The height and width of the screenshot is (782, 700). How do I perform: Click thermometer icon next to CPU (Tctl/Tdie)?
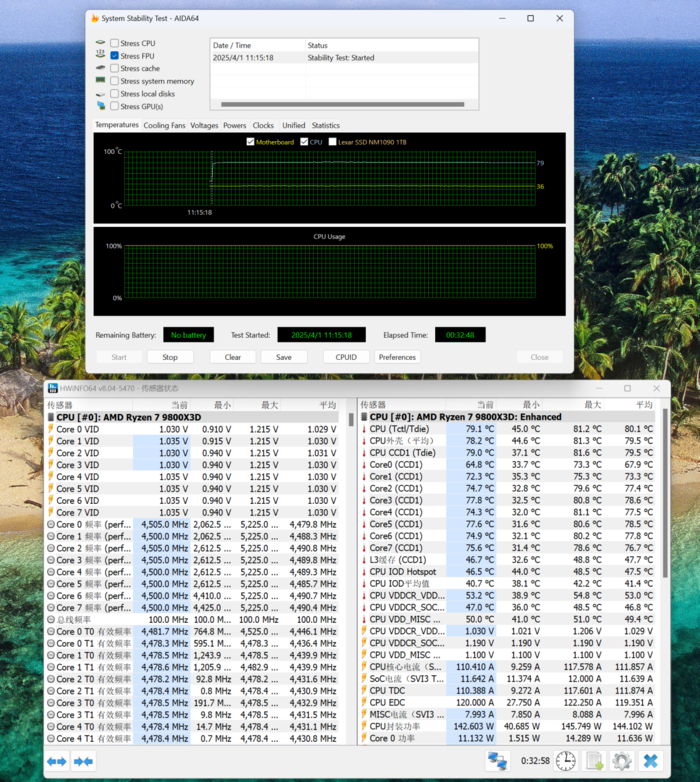[x=364, y=429]
